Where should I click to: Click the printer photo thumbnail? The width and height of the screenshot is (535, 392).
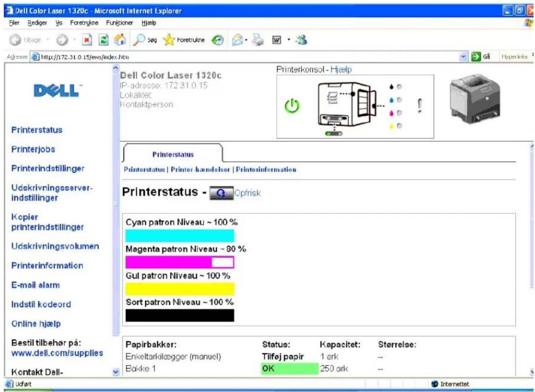[475, 99]
